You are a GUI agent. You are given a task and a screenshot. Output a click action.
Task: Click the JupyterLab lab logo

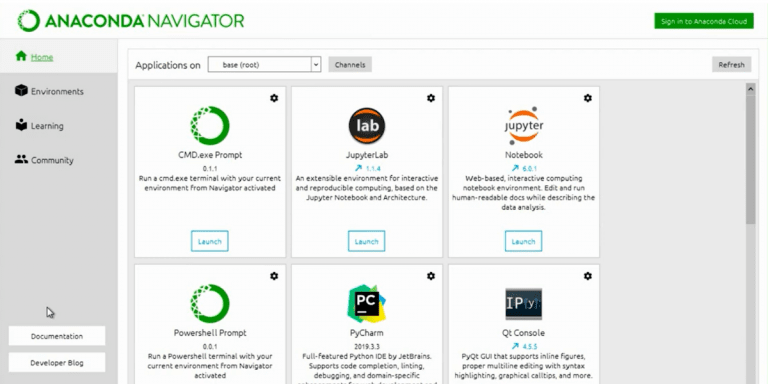click(367, 126)
